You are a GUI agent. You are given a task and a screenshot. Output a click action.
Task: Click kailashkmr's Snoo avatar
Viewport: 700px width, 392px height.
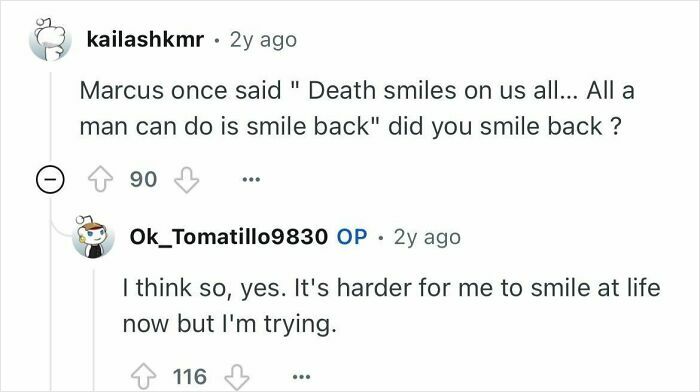50,39
